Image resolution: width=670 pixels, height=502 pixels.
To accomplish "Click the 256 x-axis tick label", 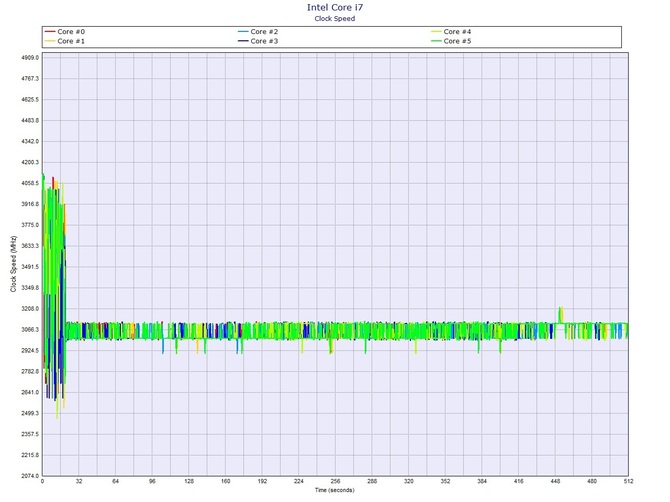I will (335, 481).
